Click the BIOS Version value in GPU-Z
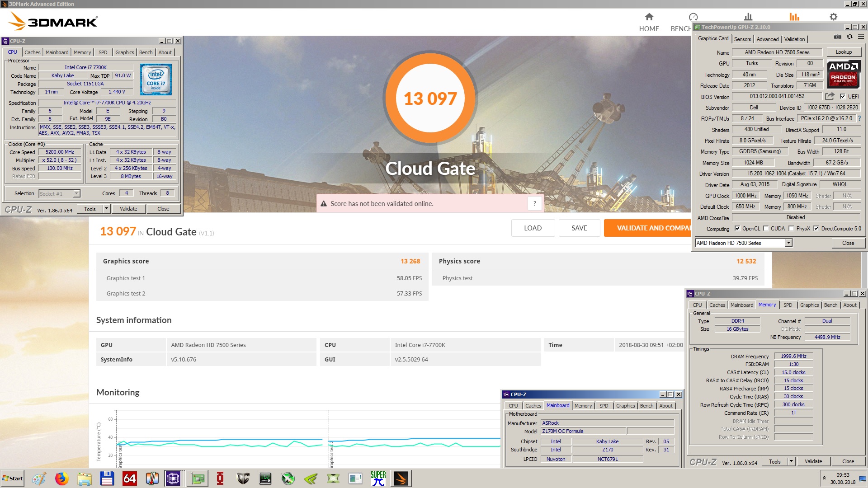The height and width of the screenshot is (488, 868). click(x=777, y=96)
